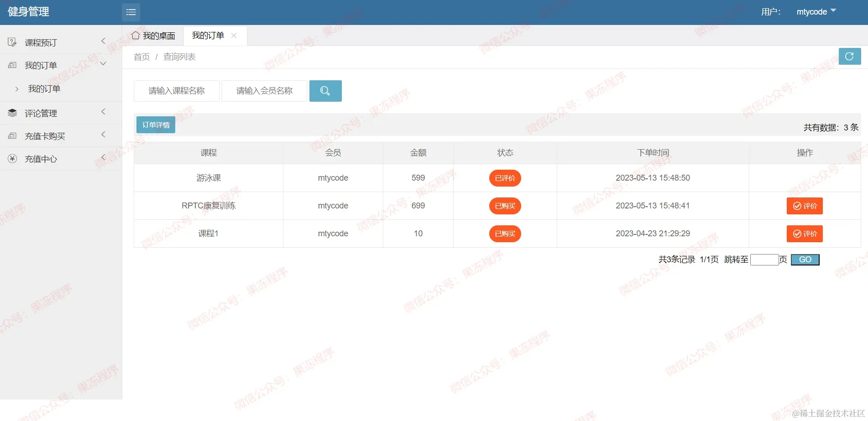Click the time 2023-04-23 21:29:29
The width and height of the screenshot is (868, 421).
(x=653, y=234)
